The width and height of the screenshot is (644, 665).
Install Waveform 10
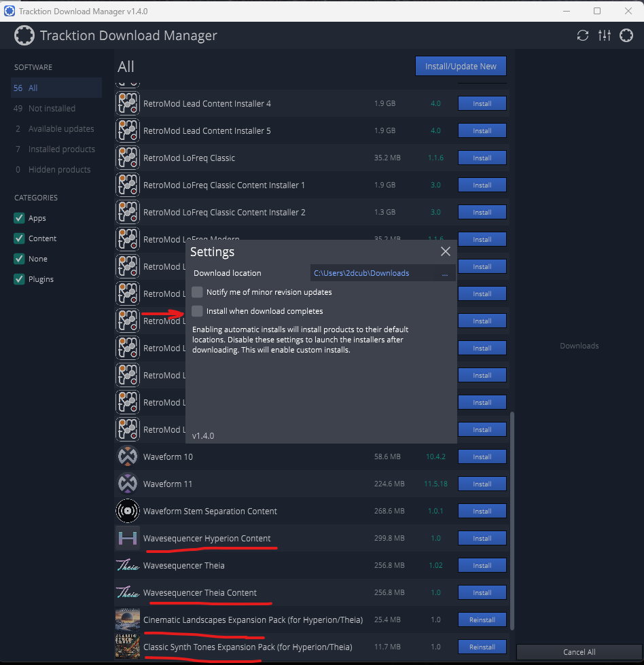(x=482, y=456)
